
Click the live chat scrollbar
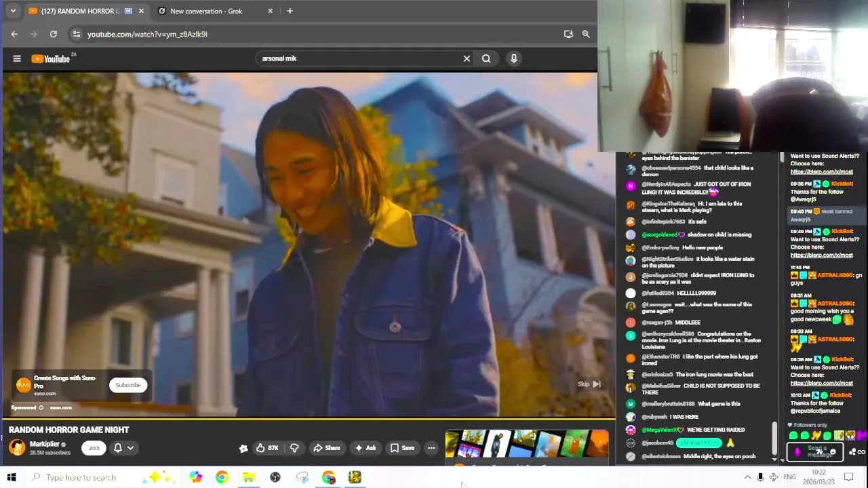click(x=774, y=439)
